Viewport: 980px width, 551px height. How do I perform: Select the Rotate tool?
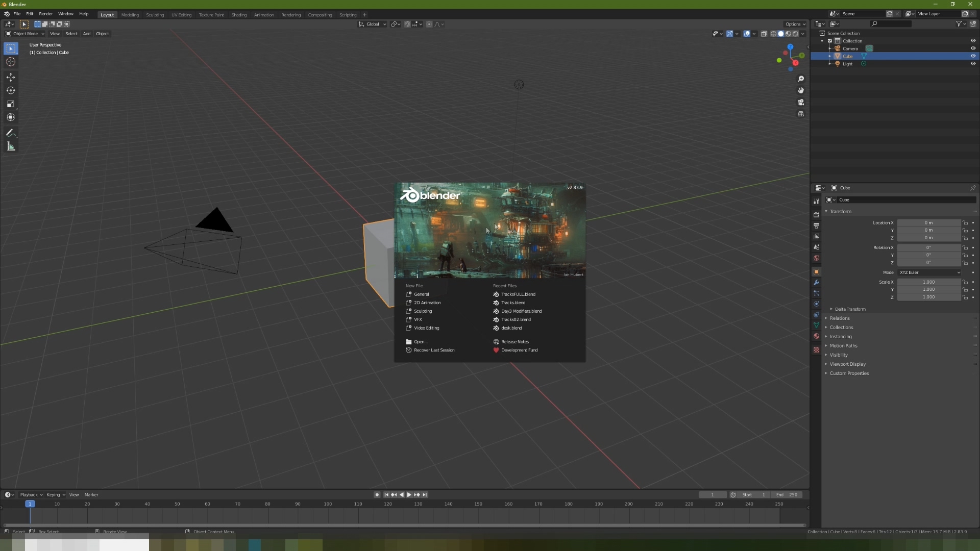[x=11, y=90]
